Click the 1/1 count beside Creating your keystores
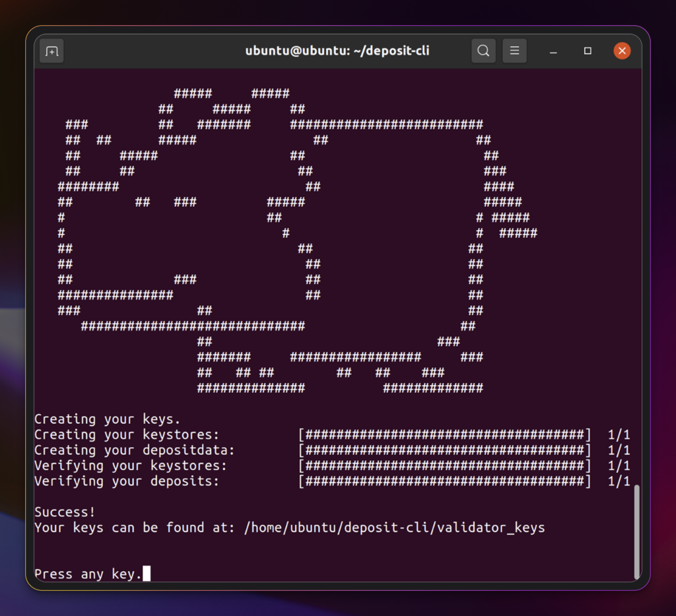 click(x=619, y=434)
